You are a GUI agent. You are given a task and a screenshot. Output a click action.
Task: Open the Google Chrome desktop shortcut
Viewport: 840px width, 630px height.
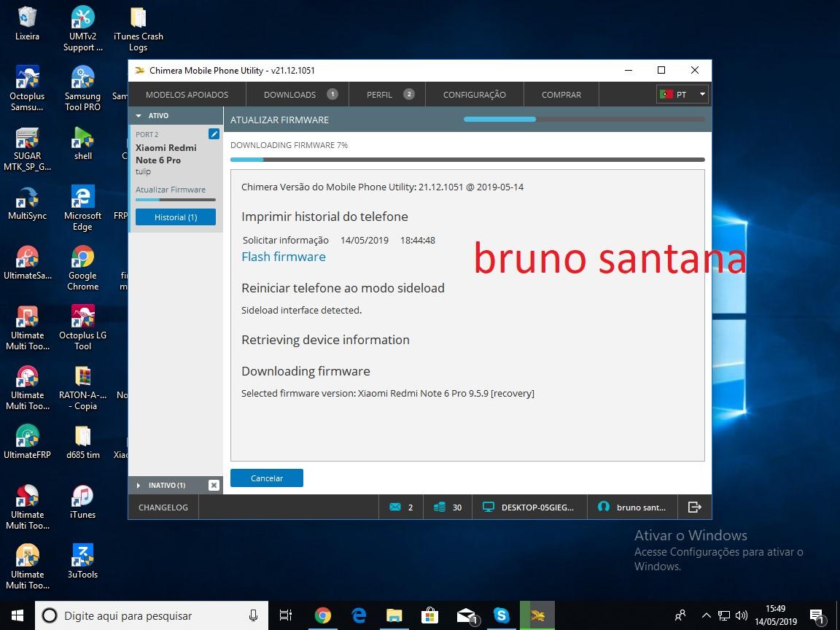[x=82, y=268]
